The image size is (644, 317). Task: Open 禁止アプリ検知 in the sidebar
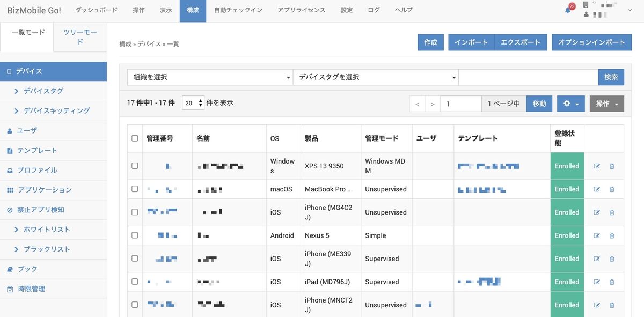point(54,210)
